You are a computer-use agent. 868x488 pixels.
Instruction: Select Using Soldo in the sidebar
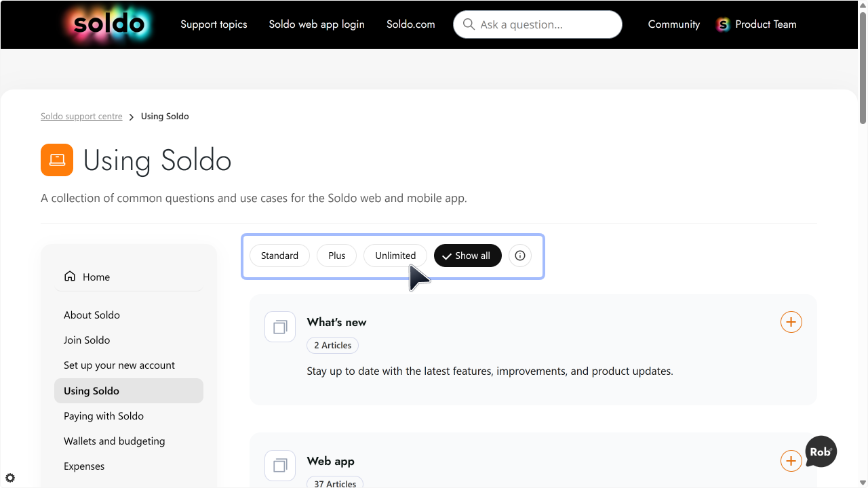(129, 391)
